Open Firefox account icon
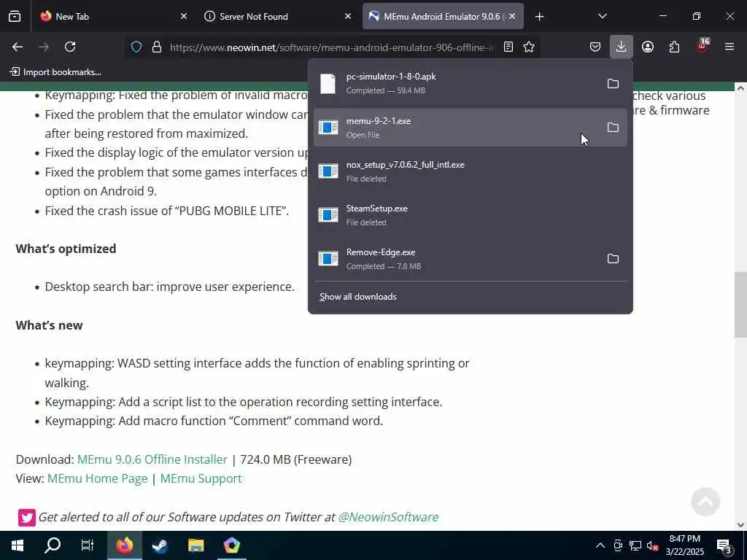 pos(648,47)
